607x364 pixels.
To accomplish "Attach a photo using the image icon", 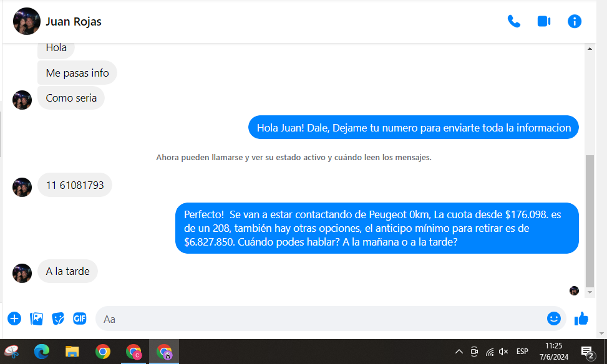I will click(37, 318).
